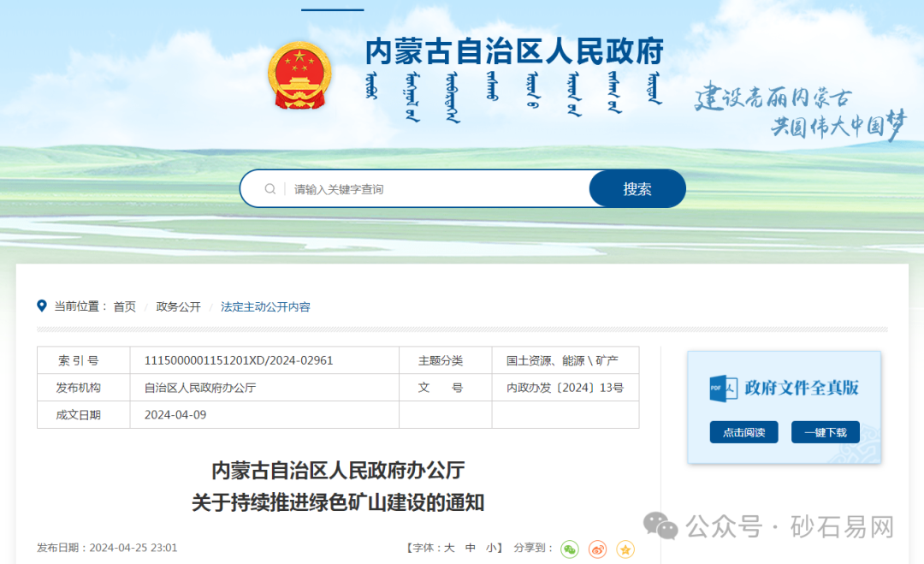The height and width of the screenshot is (564, 924).
Task: Open the 政务公开 breadcrumb section
Action: pos(177,306)
